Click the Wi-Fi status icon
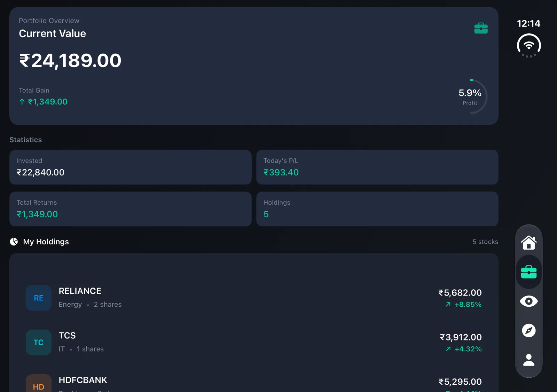 pyautogui.click(x=529, y=46)
